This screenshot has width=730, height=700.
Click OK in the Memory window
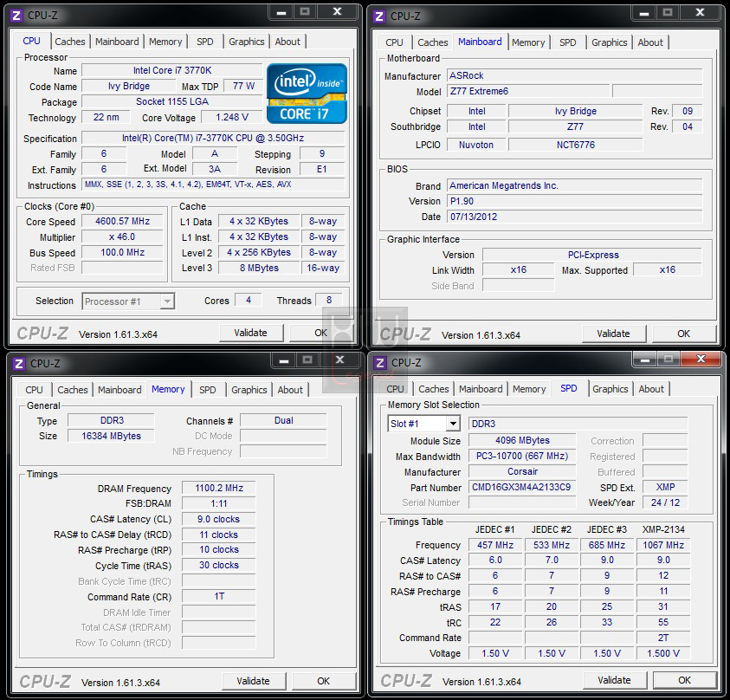323,681
